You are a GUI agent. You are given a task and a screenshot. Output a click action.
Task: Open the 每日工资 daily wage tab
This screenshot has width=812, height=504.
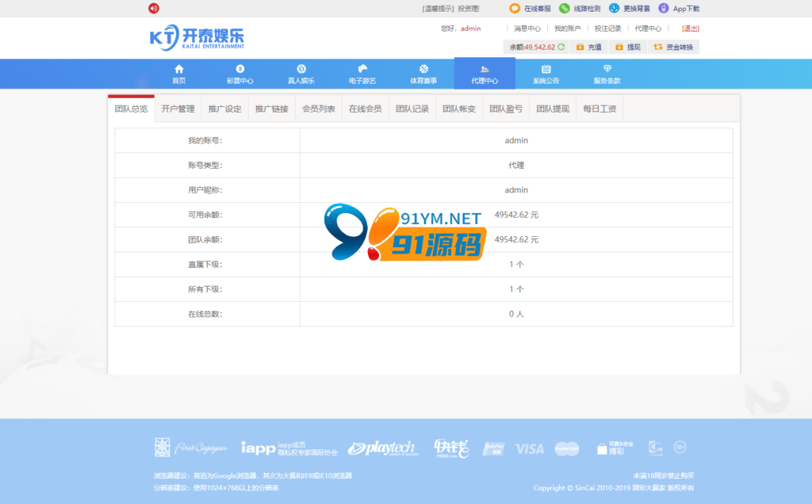599,109
